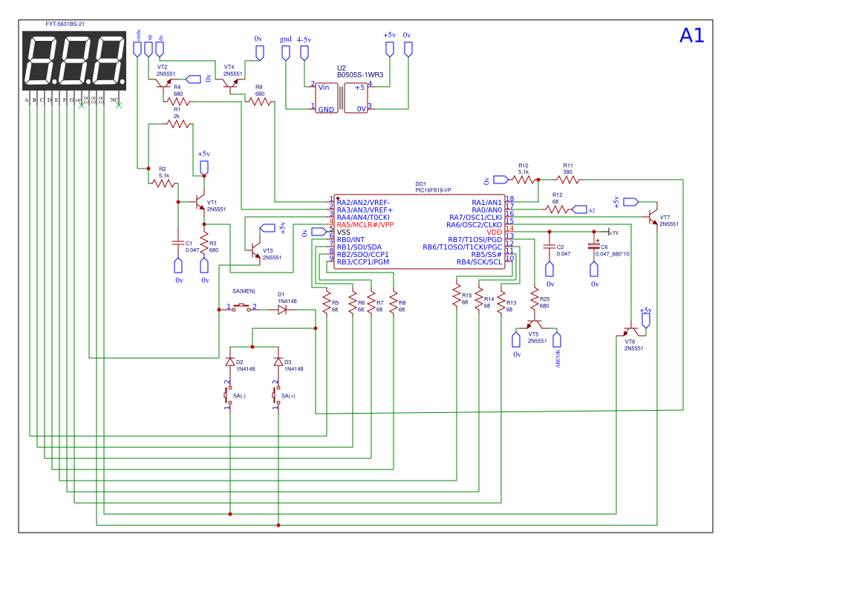Select the SA(+) pushbutton switch
The width and height of the screenshot is (868, 615).
click(275, 395)
